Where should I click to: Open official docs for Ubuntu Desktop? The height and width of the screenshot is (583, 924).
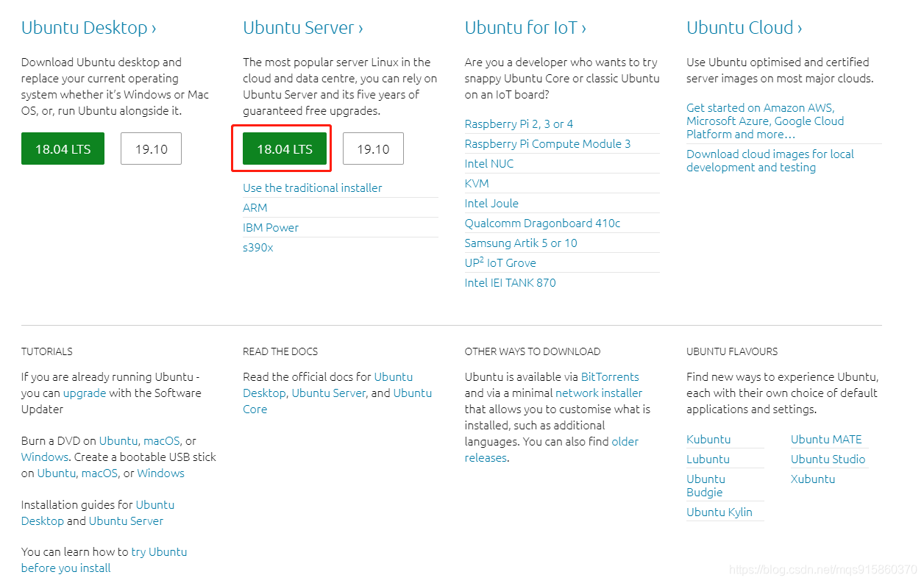coord(327,385)
